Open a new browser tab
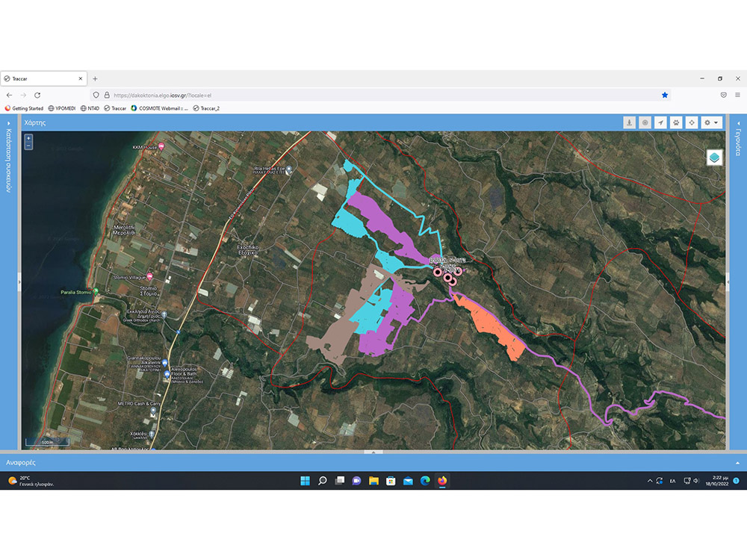Screen dimensions: 747x560 coord(95,78)
